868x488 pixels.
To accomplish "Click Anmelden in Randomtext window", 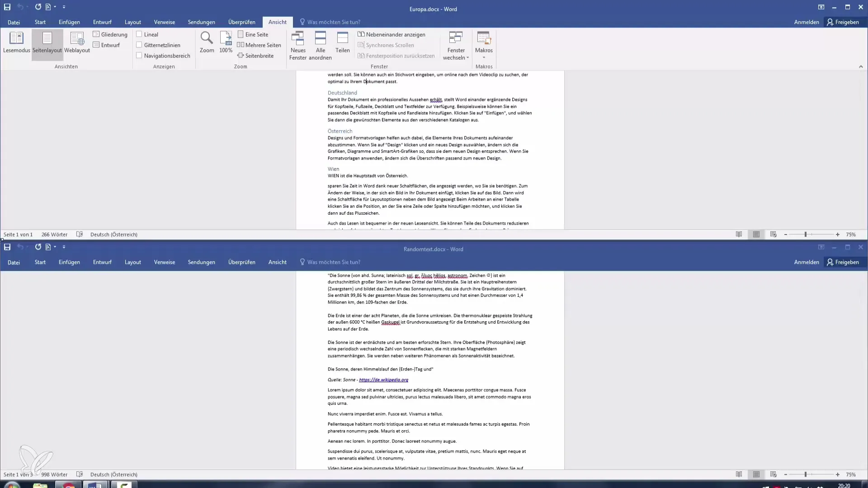I will coord(806,262).
